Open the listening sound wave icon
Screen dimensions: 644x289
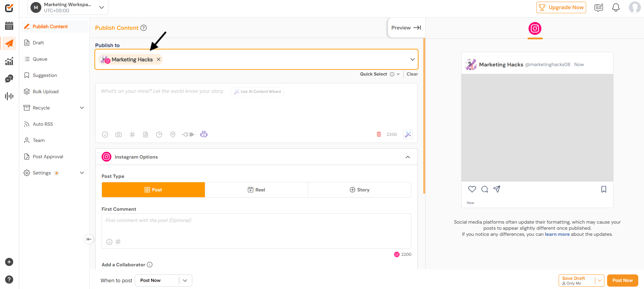pyautogui.click(x=9, y=96)
